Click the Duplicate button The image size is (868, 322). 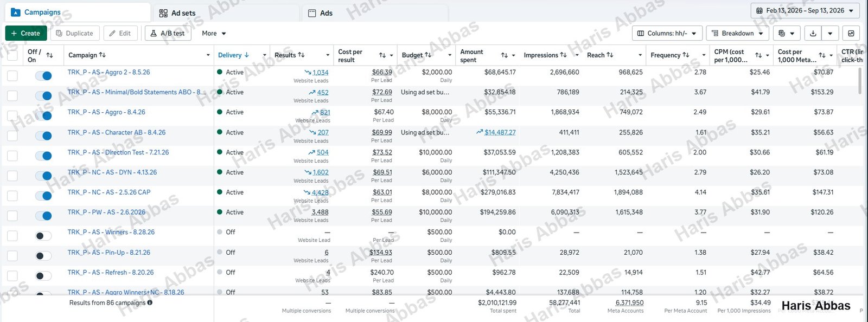75,33
